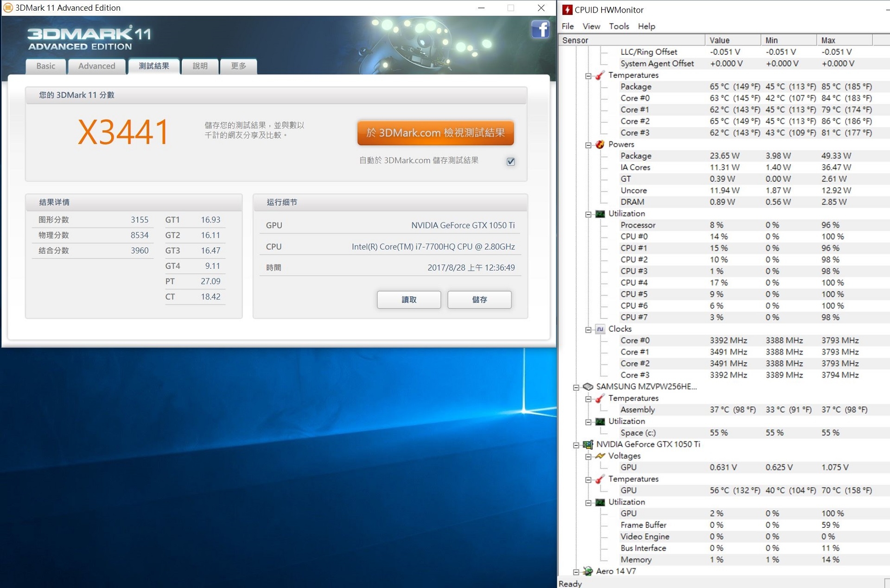Click the Sensor column header
890x588 pixels.
pos(631,40)
